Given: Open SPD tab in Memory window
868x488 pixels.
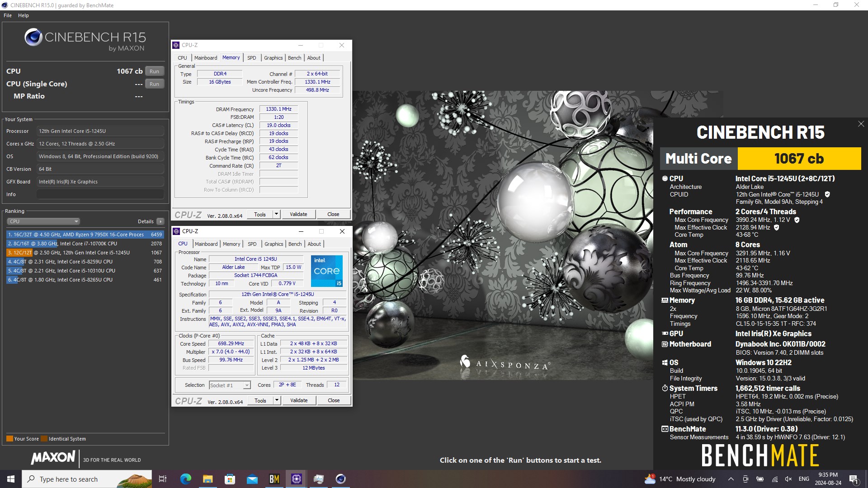Looking at the screenshot, I should tap(252, 58).
